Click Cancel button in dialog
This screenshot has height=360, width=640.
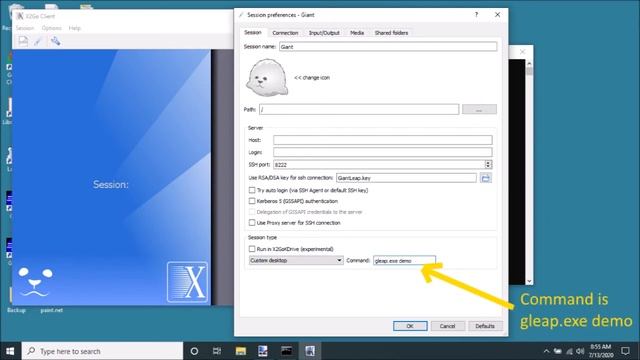pos(447,326)
